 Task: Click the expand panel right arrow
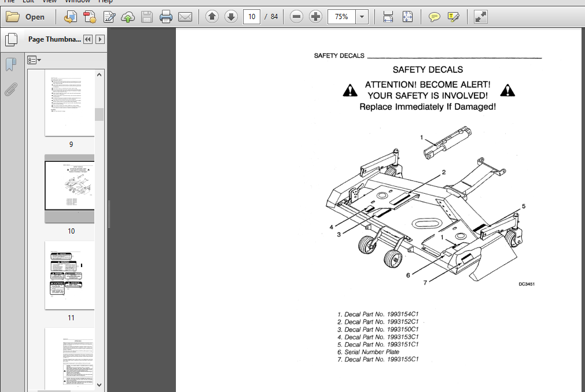pyautogui.click(x=100, y=39)
